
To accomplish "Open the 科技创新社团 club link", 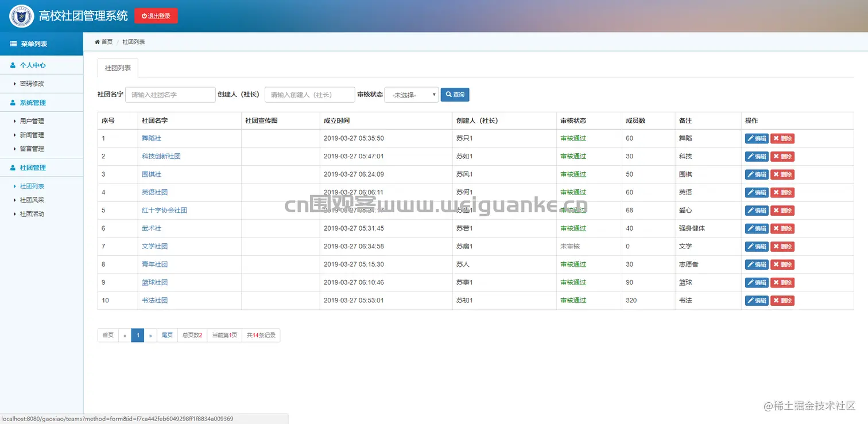I will pyautogui.click(x=161, y=156).
